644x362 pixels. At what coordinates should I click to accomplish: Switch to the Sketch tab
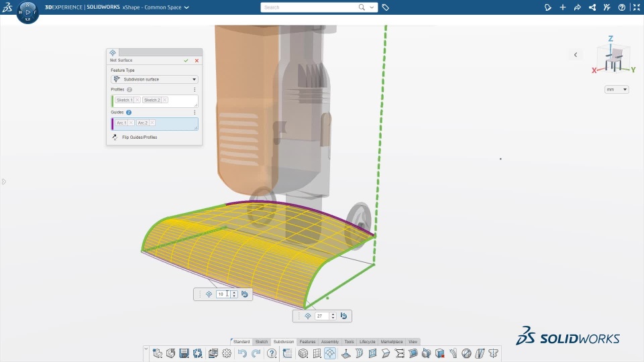(262, 341)
